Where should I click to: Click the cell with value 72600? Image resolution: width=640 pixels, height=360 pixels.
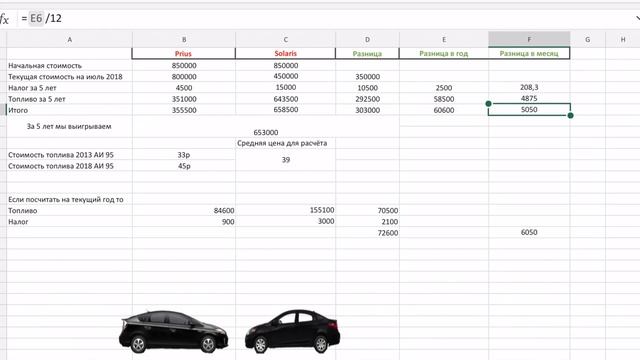[x=367, y=233]
